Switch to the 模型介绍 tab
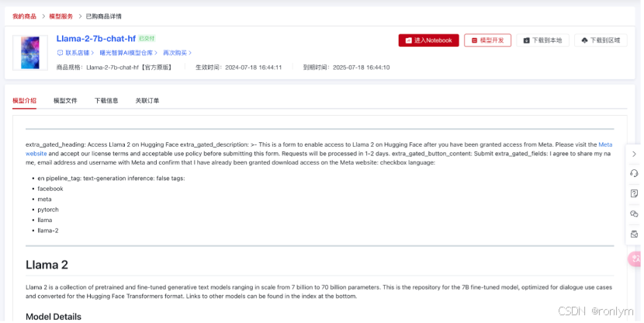This screenshot has height=323, width=644. coord(24,101)
